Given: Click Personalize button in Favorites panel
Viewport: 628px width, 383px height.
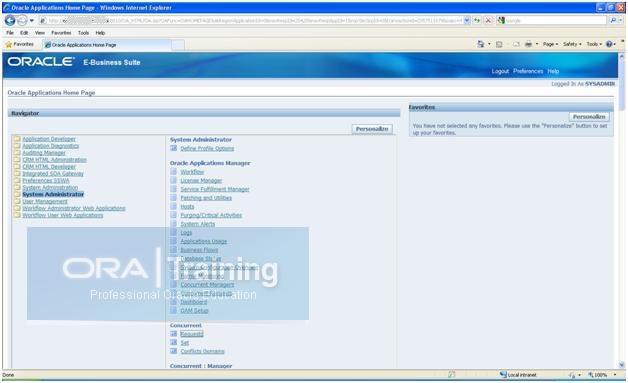Looking at the screenshot, I should click(589, 117).
